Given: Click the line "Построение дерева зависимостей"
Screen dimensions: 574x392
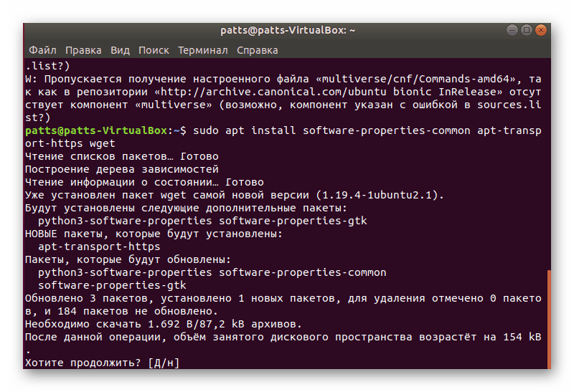Looking at the screenshot, I should coord(122,169).
